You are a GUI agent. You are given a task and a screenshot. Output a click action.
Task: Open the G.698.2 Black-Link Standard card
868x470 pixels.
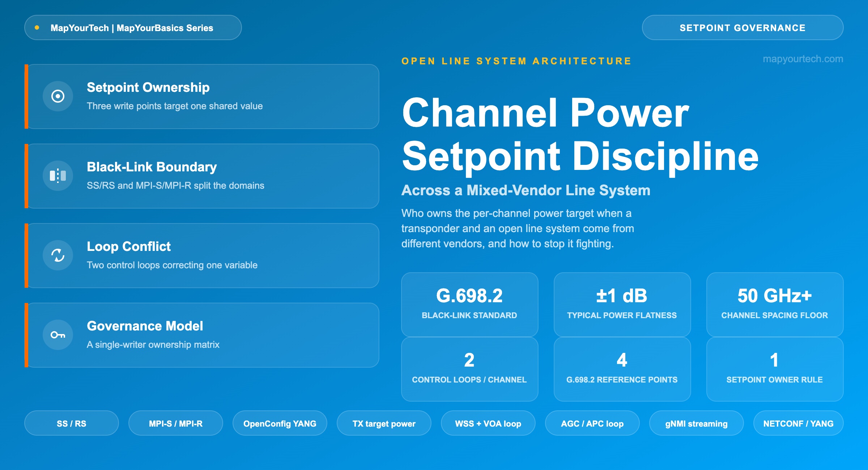[470, 304]
